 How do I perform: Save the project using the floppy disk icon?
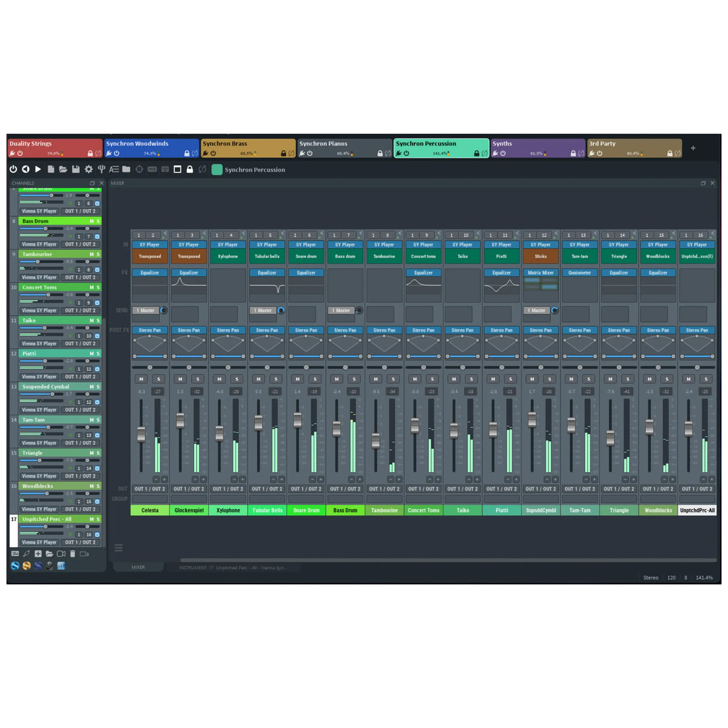point(76,169)
